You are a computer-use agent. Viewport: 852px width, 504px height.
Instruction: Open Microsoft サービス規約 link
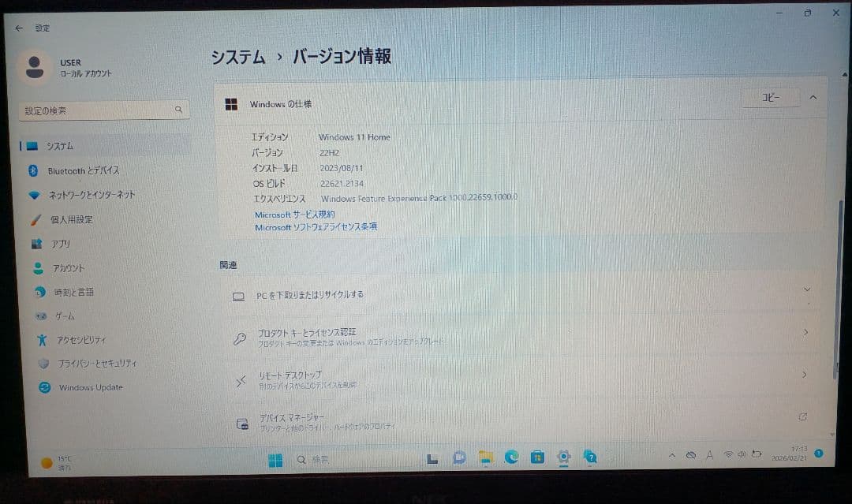click(294, 215)
